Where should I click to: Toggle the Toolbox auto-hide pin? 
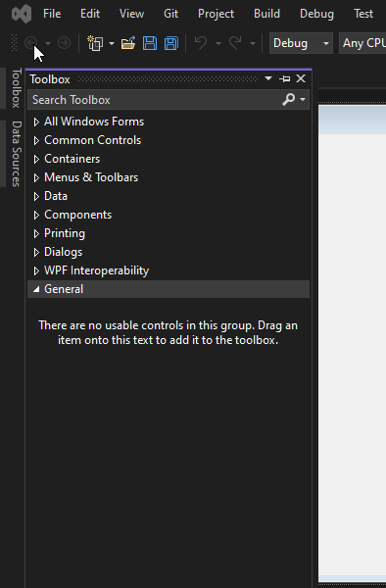pos(285,79)
